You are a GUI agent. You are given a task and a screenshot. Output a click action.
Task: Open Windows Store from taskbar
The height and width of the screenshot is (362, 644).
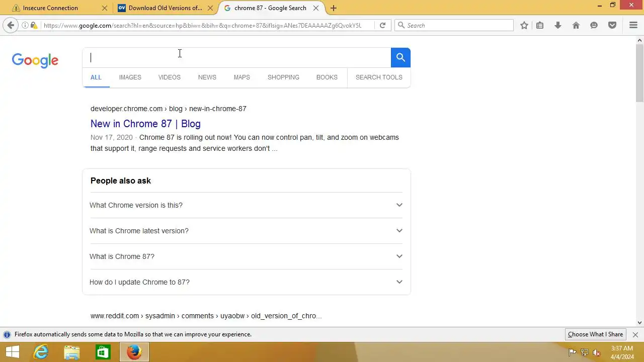pyautogui.click(x=103, y=352)
